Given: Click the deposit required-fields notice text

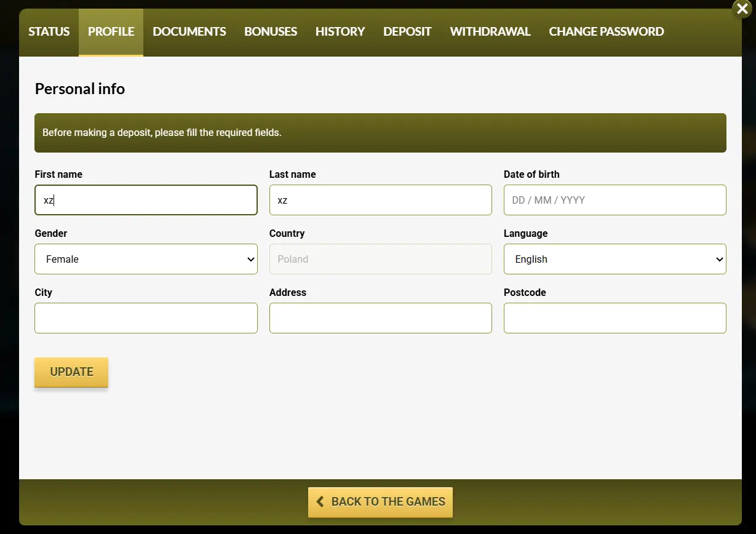Looking at the screenshot, I should (x=162, y=133).
